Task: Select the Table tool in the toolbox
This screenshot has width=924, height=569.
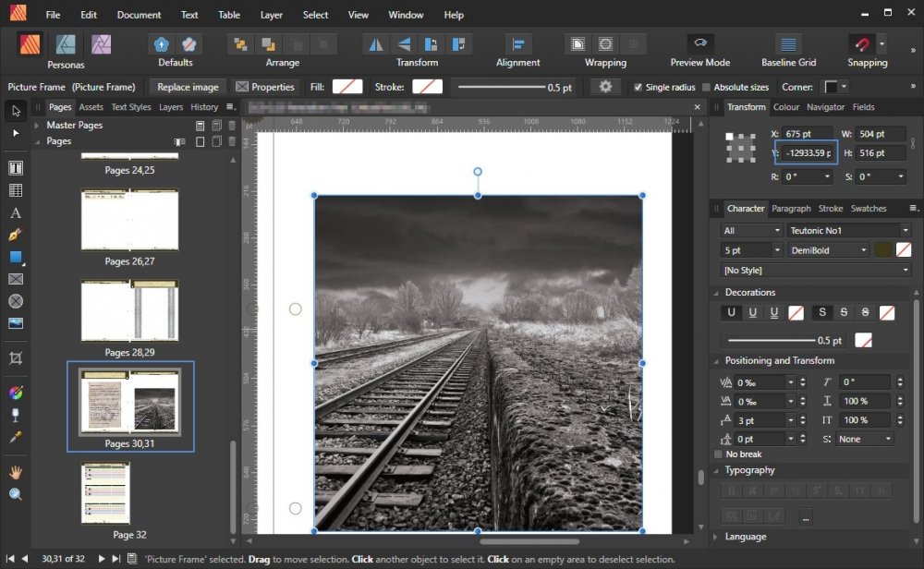Action: coord(15,190)
